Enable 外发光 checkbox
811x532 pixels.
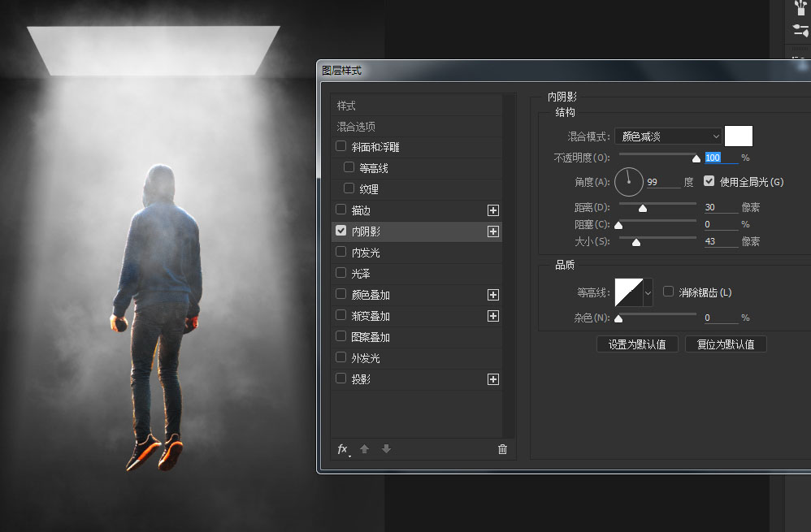point(340,357)
